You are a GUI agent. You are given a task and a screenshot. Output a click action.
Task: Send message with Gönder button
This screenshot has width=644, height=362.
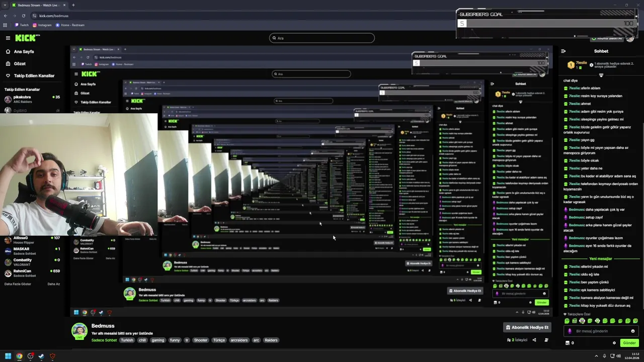(629, 343)
